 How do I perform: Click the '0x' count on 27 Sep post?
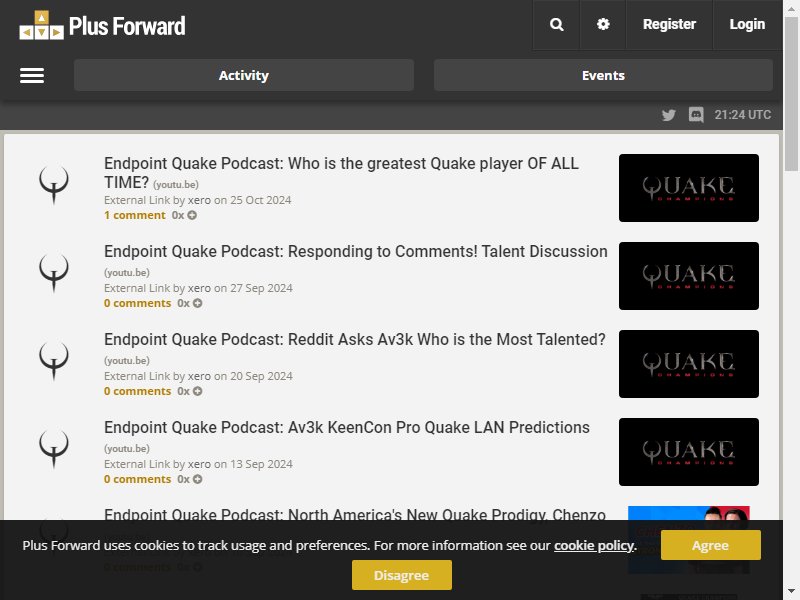tap(184, 303)
